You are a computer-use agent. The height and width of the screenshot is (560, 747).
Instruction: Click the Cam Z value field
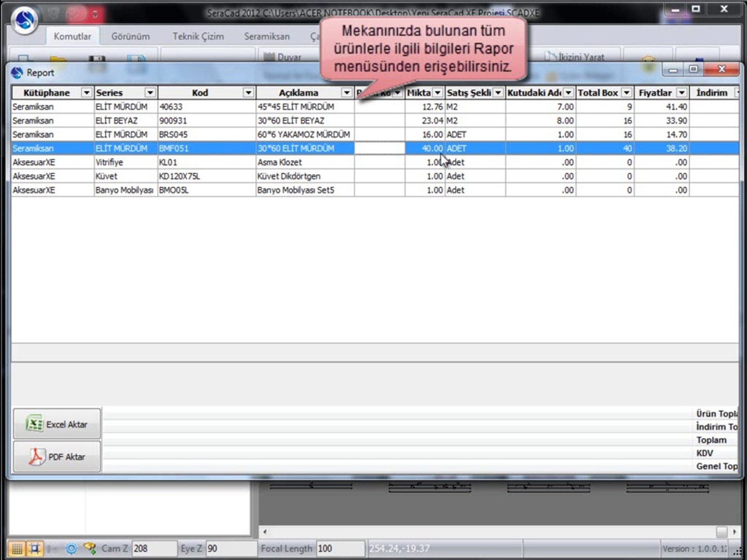(154, 549)
